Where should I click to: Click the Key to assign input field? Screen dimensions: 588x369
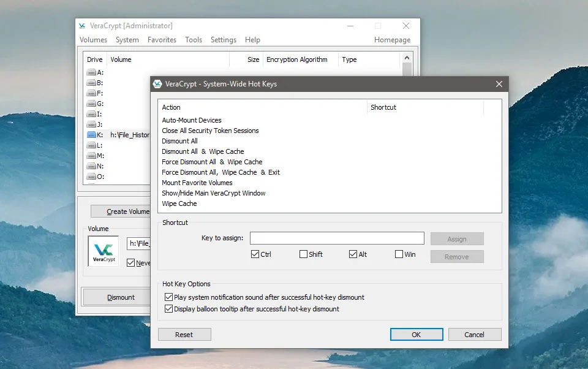pos(337,238)
